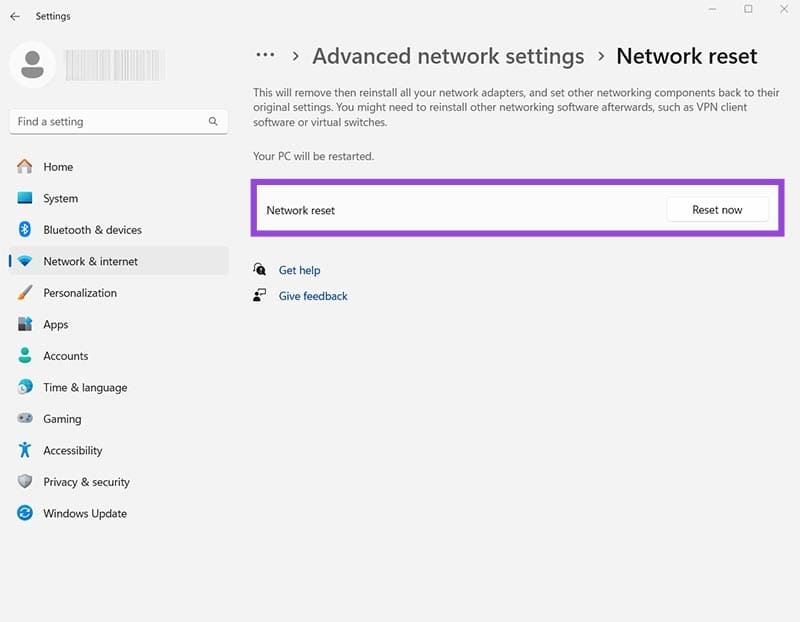Open Personalization settings
The image size is (800, 622).
click(118, 293)
